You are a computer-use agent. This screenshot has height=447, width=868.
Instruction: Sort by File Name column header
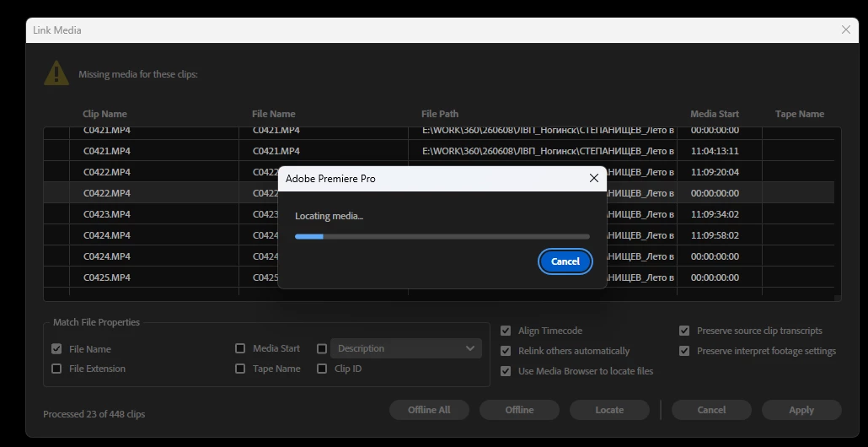click(274, 114)
